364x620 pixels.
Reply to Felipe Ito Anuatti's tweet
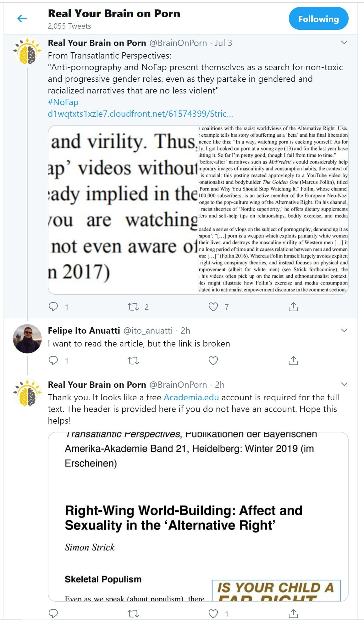53,360
